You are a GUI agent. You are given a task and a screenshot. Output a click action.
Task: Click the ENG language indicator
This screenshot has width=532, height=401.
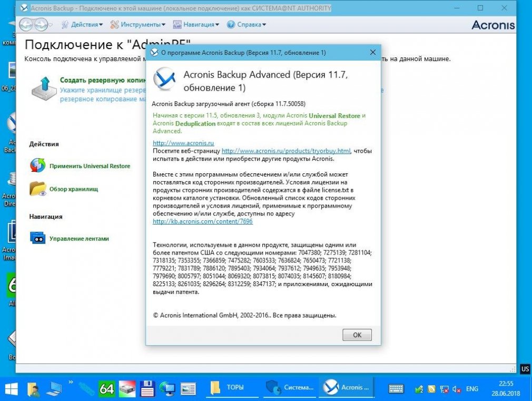(472, 389)
